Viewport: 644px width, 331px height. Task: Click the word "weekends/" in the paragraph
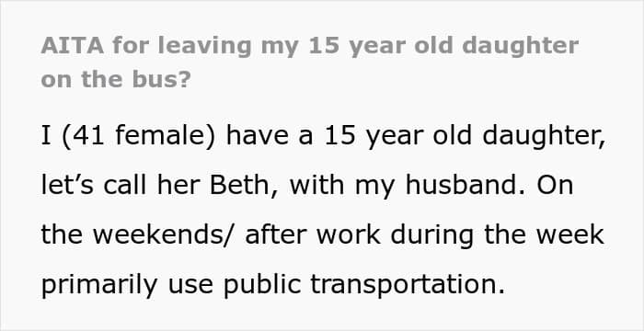[x=166, y=234]
